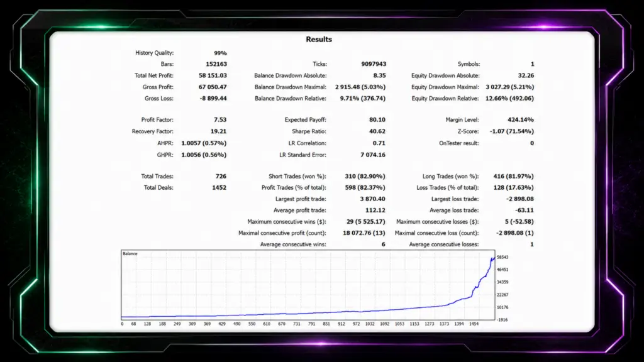Viewport: 644px width, 362px height.
Task: Click the balance curve peak
Action: tap(493, 258)
